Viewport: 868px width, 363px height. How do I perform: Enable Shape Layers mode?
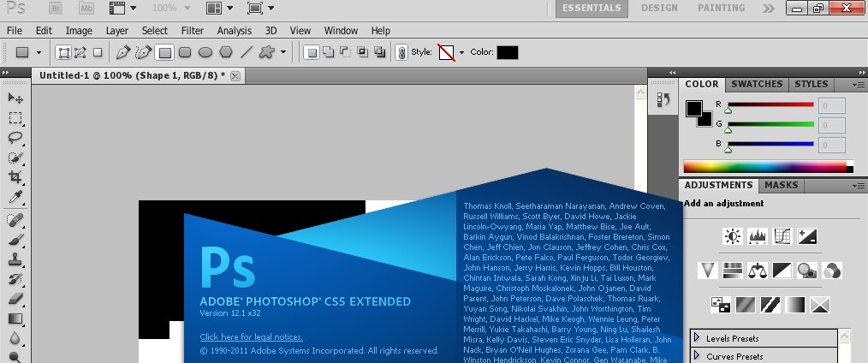pos(64,52)
